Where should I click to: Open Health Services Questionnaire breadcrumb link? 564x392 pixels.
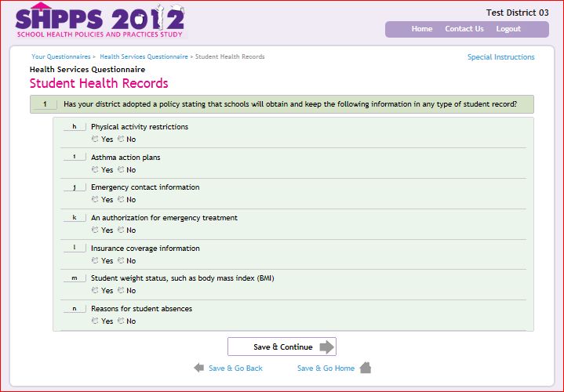tap(144, 56)
